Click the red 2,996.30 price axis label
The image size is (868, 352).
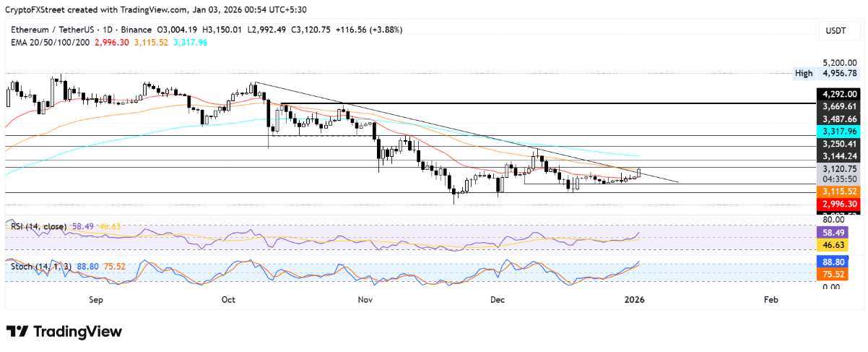click(x=838, y=205)
